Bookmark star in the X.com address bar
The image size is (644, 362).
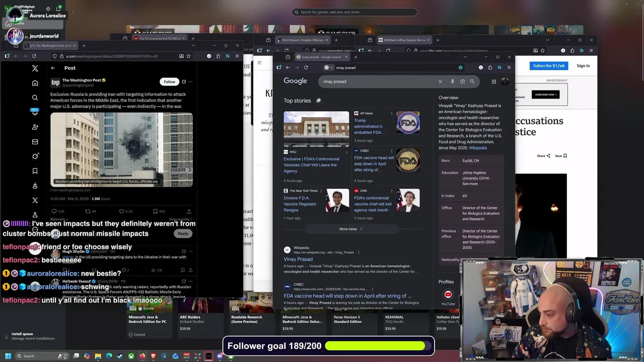click(x=189, y=56)
